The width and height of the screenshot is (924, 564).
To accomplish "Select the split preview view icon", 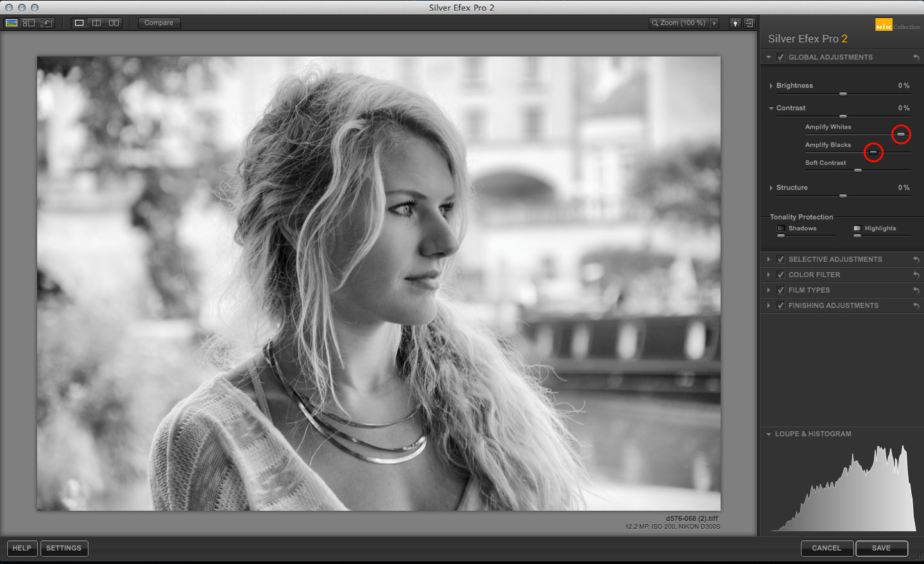I will click(x=96, y=22).
